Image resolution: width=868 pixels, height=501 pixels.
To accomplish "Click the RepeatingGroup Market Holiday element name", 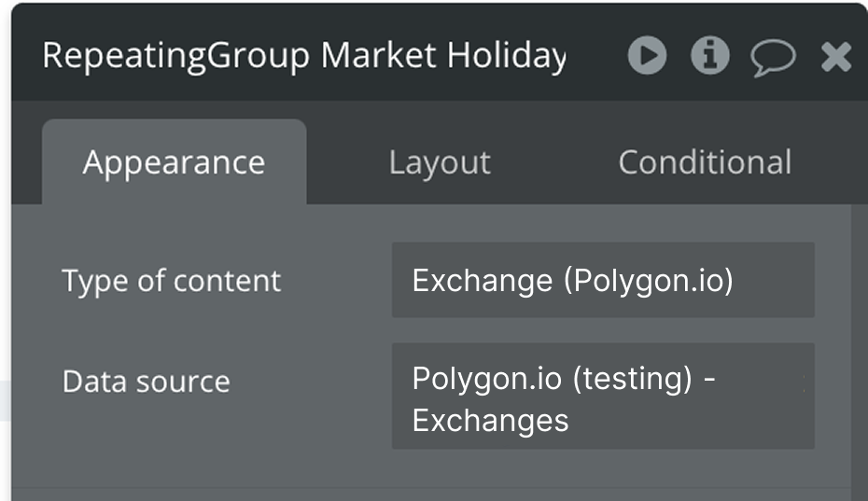I will point(304,57).
